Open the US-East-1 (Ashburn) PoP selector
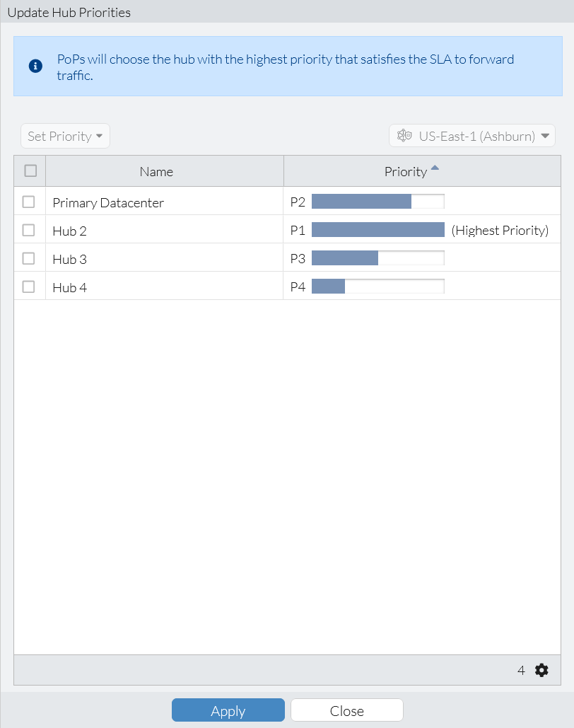The image size is (574, 728). coord(471,135)
